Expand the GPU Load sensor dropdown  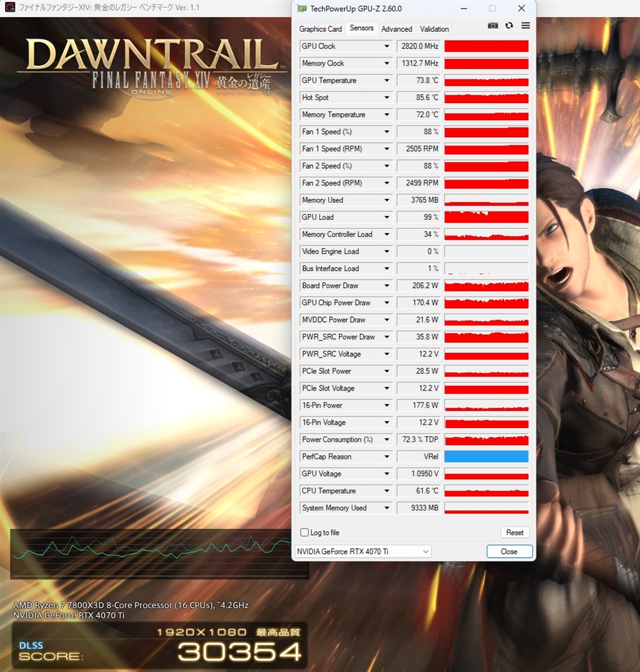click(x=387, y=217)
